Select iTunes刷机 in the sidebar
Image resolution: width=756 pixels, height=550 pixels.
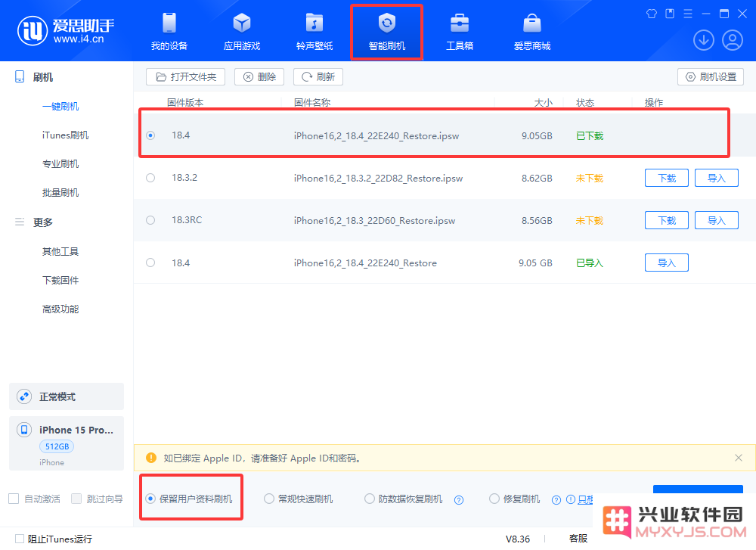[65, 135]
